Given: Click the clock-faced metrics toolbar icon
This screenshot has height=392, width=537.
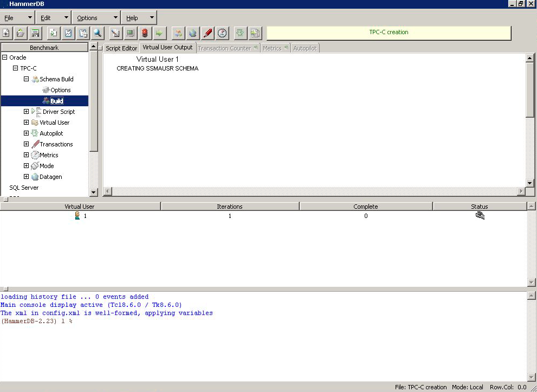Looking at the screenshot, I should tap(222, 33).
